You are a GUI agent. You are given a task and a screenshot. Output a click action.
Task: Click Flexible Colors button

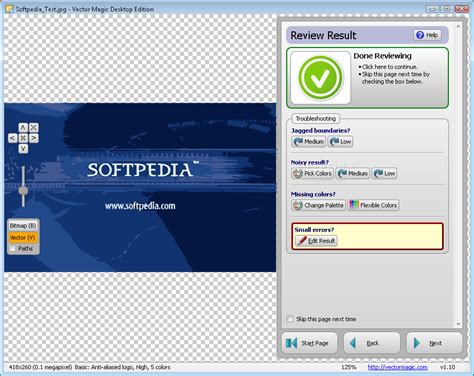(373, 205)
